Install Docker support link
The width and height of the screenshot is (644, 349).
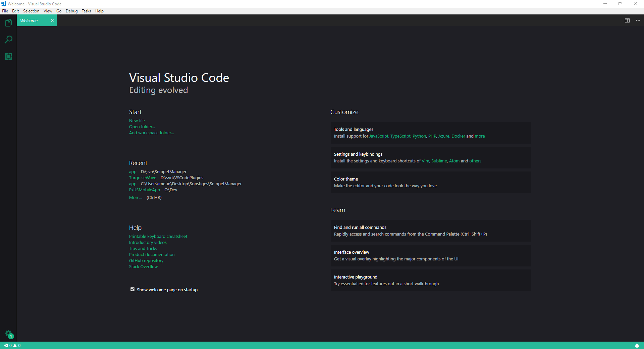458,136
